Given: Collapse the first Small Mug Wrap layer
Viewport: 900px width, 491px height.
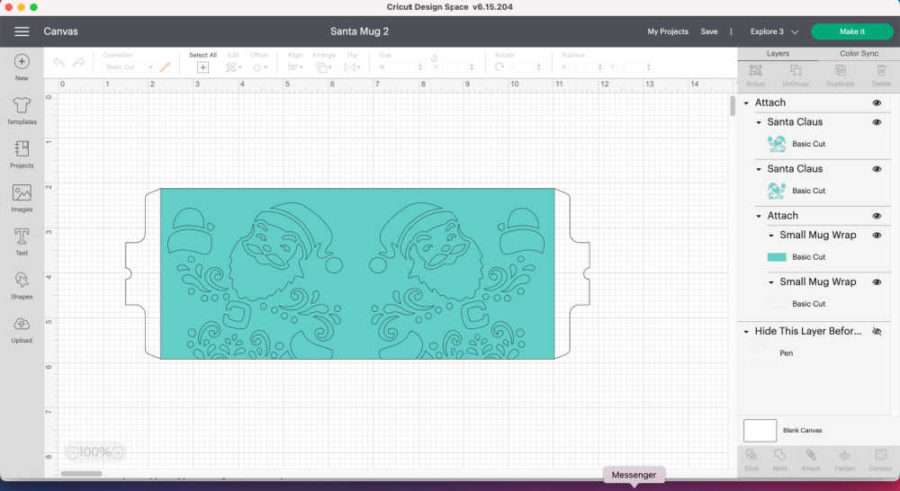Looking at the screenshot, I should pyautogui.click(x=771, y=236).
